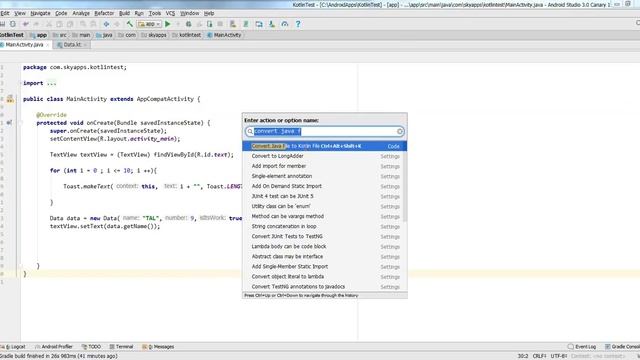Start debugging with the bug icon
Viewport: 640px width, 360px height.
tap(189, 24)
